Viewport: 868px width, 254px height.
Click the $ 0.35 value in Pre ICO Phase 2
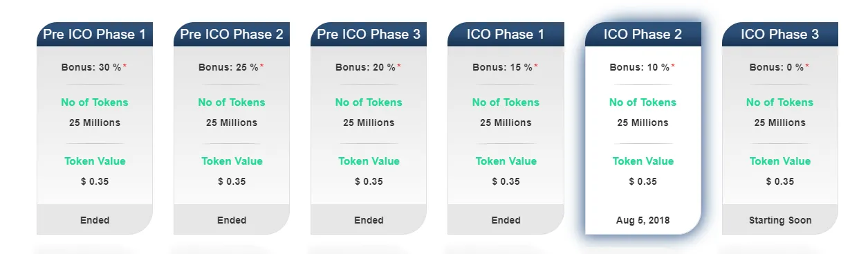pyautogui.click(x=232, y=181)
